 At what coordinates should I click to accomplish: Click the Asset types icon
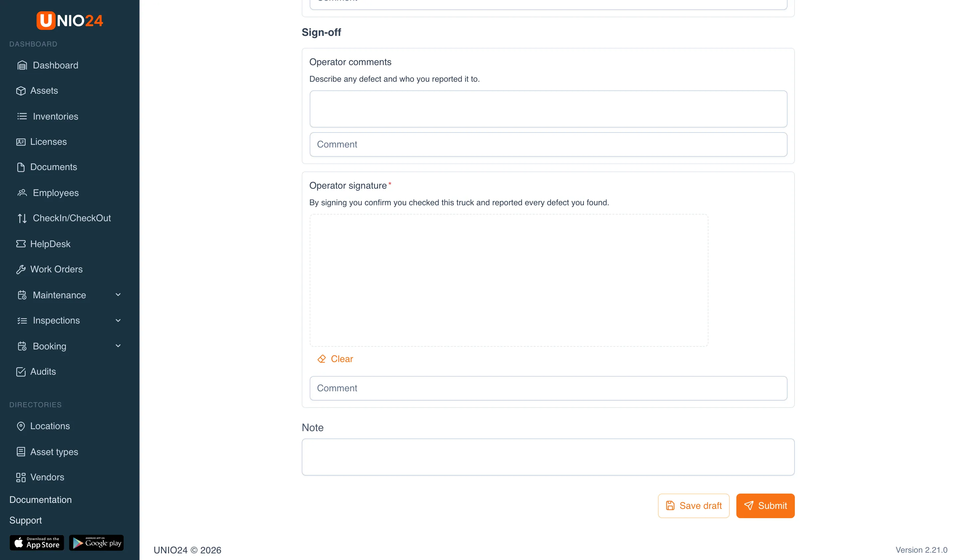[21, 452]
